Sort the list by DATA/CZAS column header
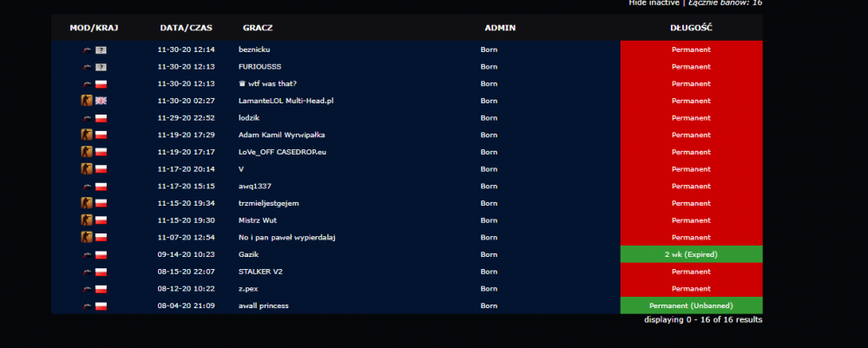Screen dimensions: 868x348 click(x=186, y=28)
